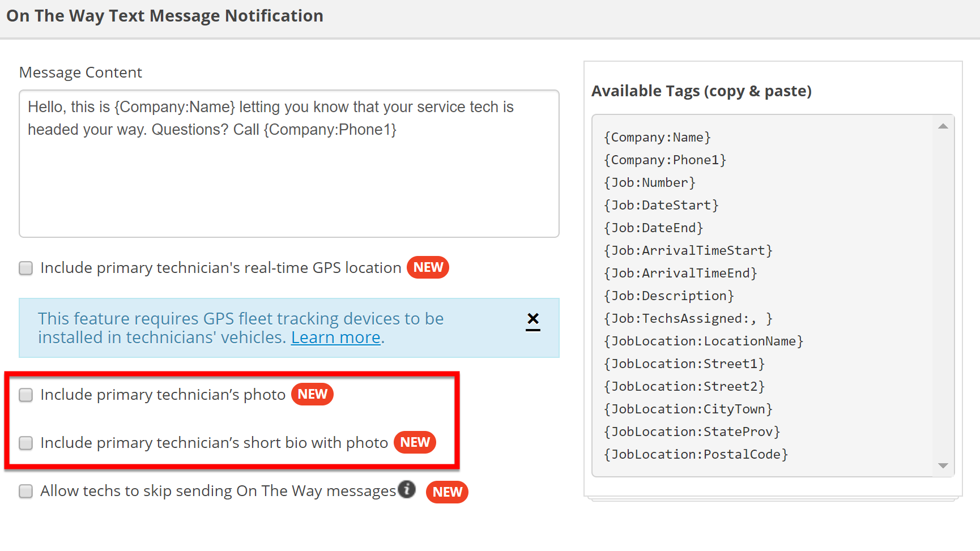The image size is (980, 551).
Task: Tick technician's short bio with photo checkbox
Action: coord(26,443)
